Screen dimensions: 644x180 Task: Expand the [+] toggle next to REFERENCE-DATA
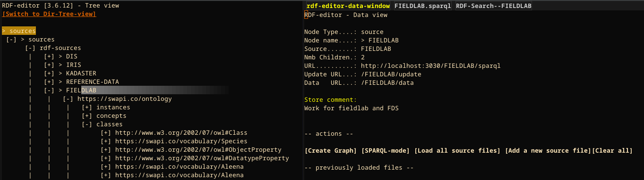coord(49,82)
